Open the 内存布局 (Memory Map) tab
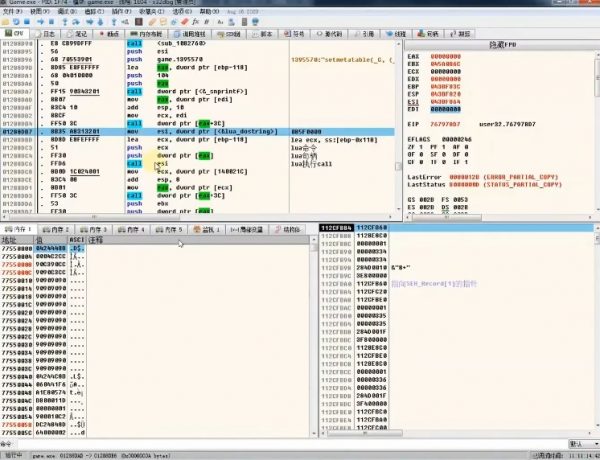The height and width of the screenshot is (460, 600). pos(148,33)
